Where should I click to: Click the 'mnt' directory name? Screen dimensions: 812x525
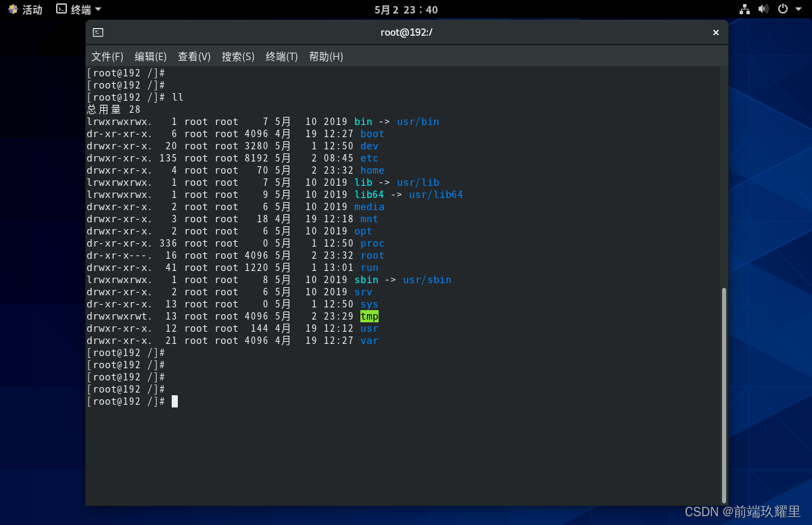coord(369,219)
